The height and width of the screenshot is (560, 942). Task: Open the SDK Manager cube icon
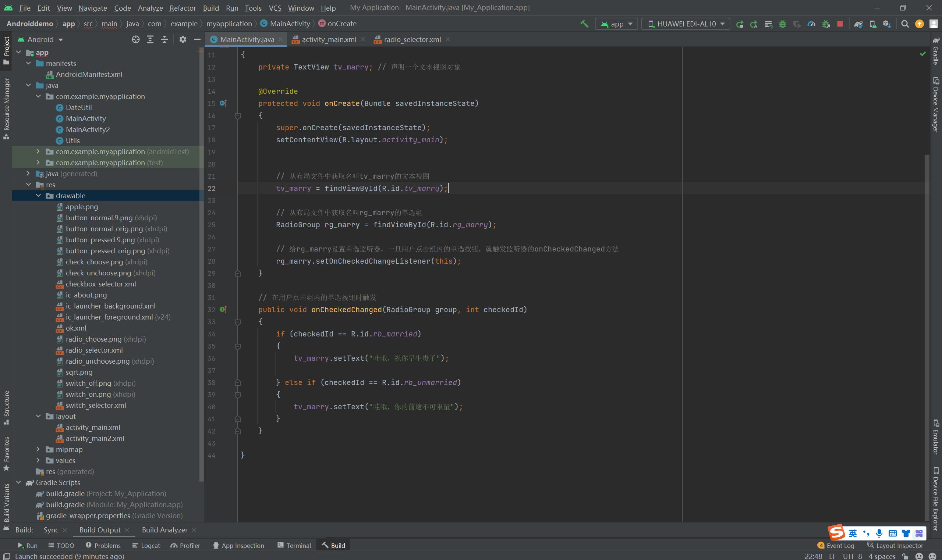tap(887, 24)
